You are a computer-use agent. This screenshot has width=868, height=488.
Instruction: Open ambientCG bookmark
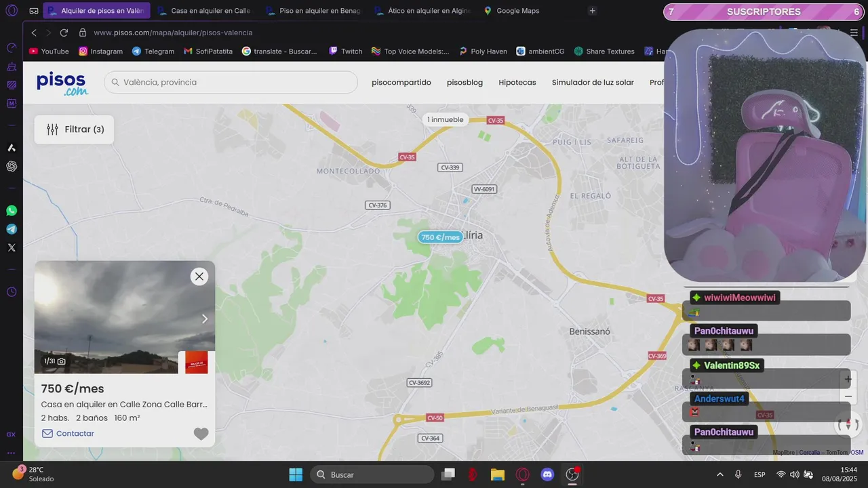pos(540,52)
